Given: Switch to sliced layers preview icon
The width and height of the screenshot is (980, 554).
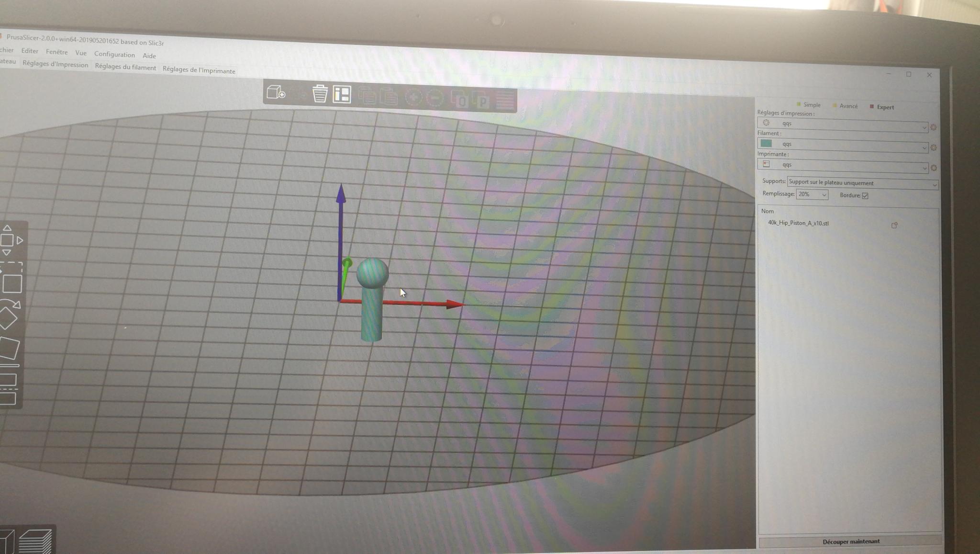Looking at the screenshot, I should (36, 542).
